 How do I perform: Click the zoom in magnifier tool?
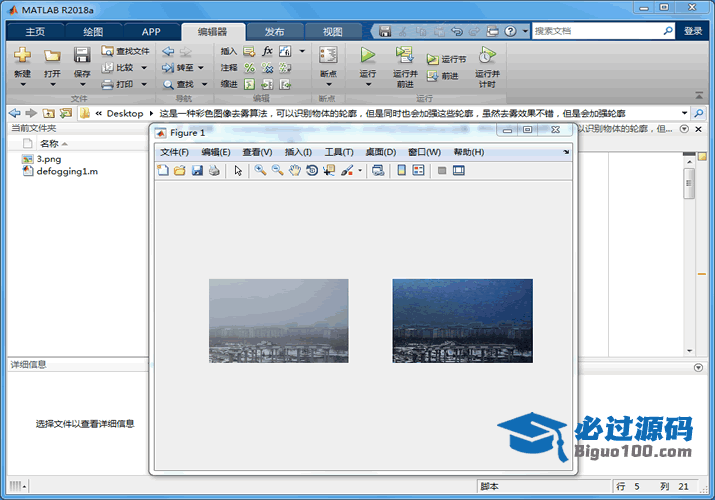click(x=260, y=171)
